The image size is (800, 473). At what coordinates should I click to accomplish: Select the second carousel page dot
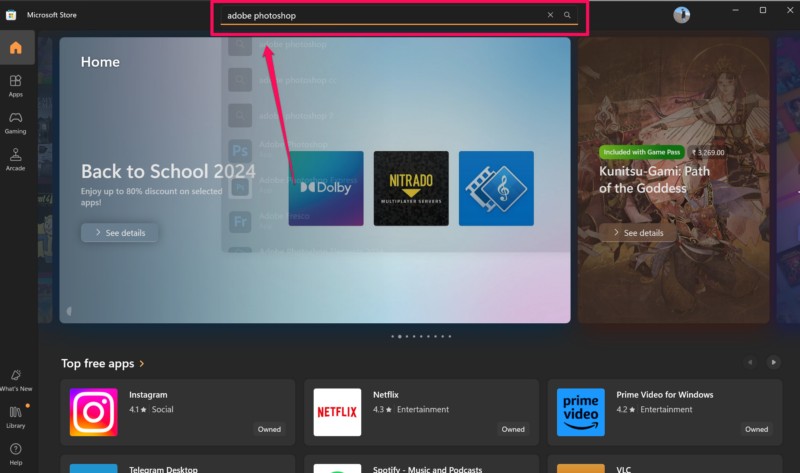[399, 336]
